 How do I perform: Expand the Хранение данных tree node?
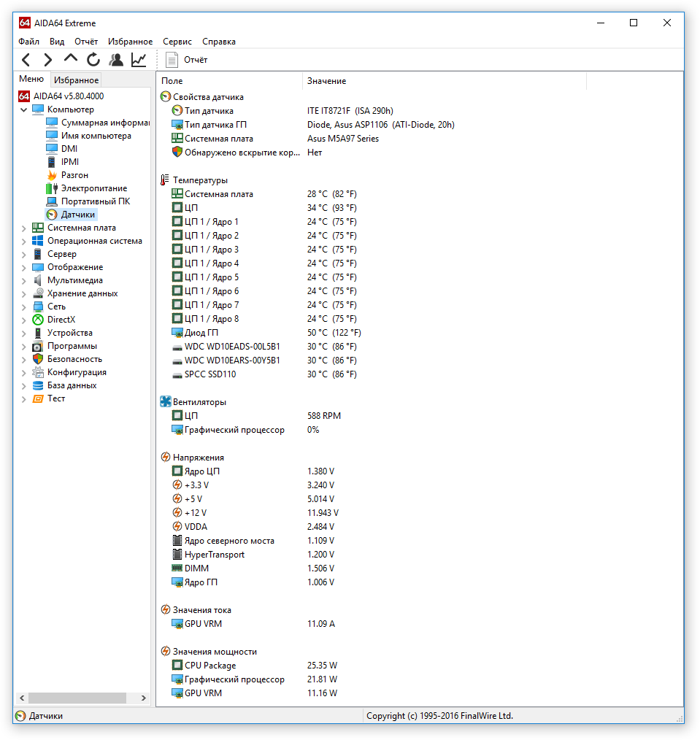point(23,294)
